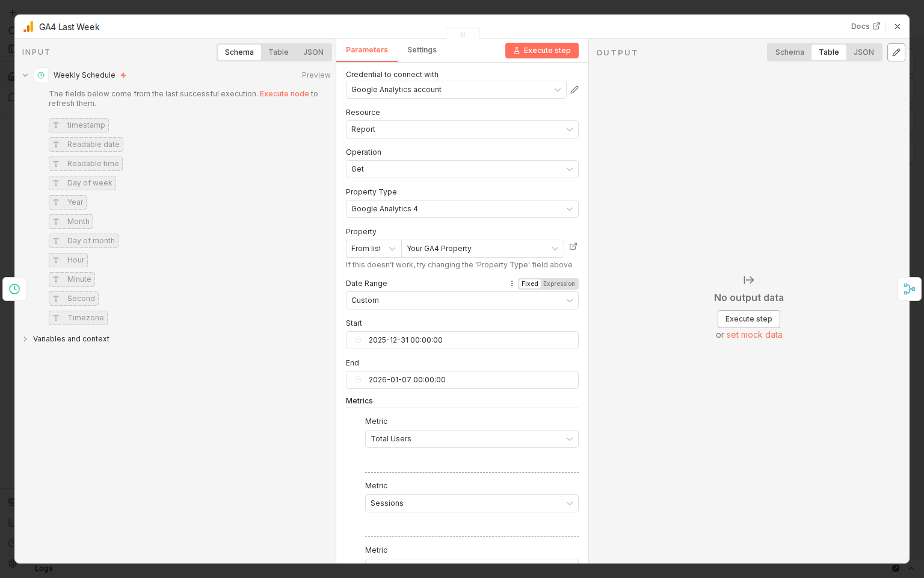
Task: Open the Resource dropdown showing Report
Action: (x=461, y=129)
